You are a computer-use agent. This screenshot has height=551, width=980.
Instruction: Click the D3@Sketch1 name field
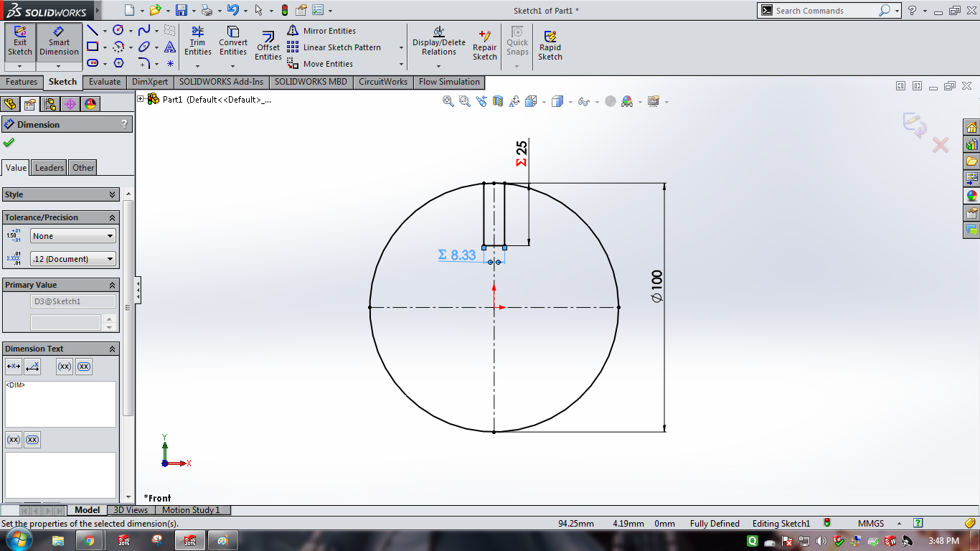(x=72, y=302)
